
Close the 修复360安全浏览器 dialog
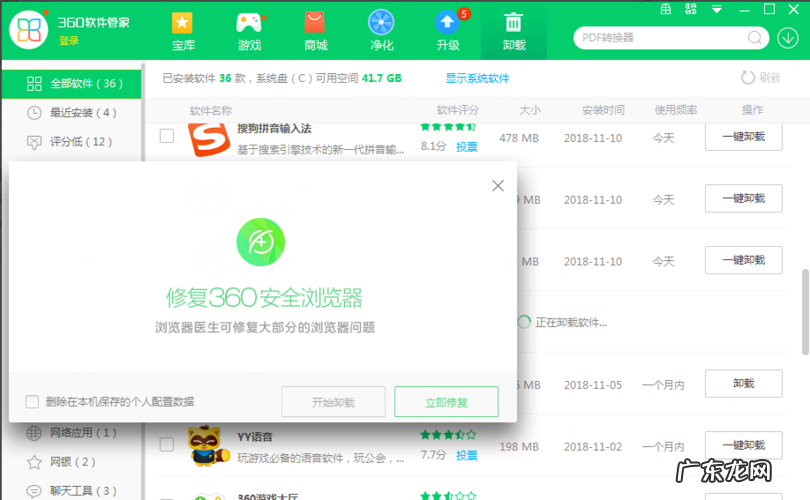tap(498, 185)
